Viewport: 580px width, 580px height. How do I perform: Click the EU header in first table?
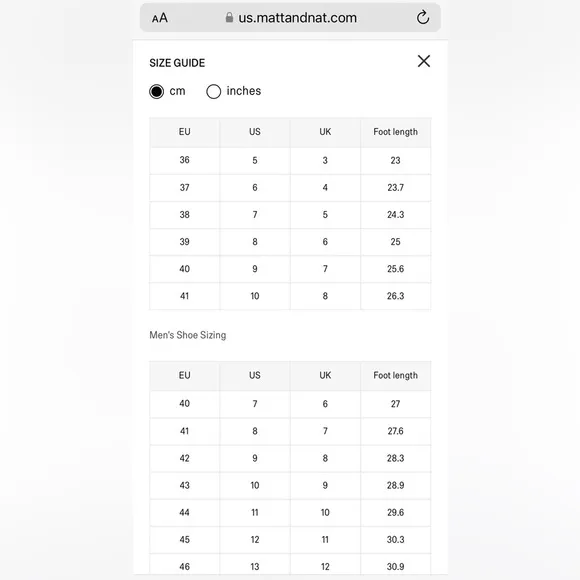coord(184,132)
